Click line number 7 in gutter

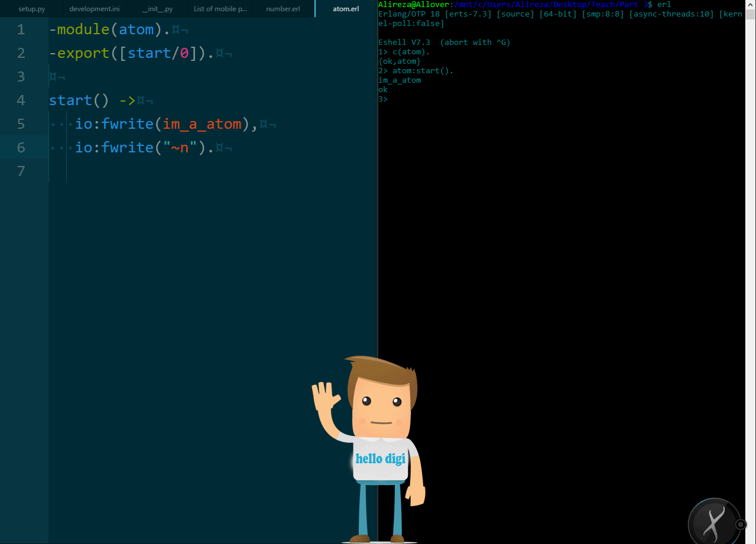(21, 171)
